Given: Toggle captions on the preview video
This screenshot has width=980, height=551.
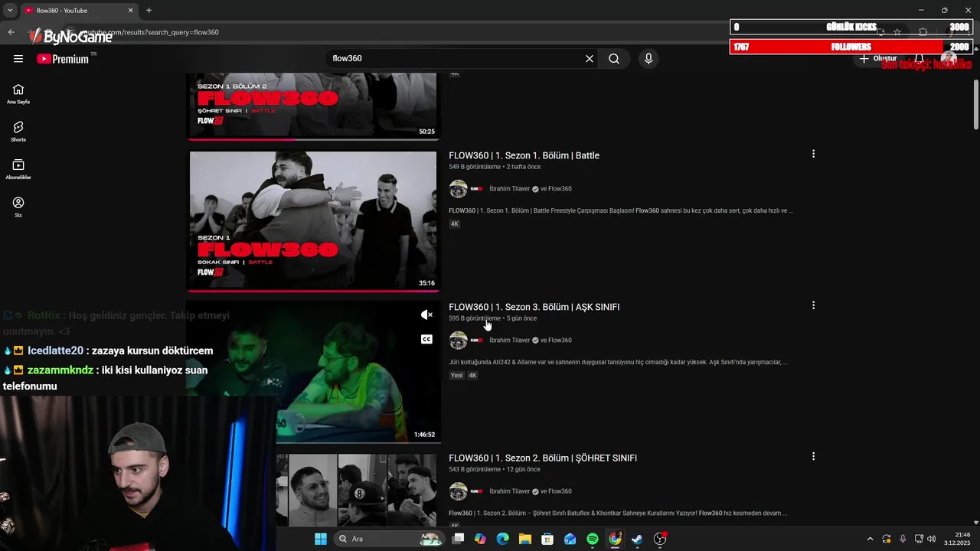Looking at the screenshot, I should click(x=426, y=339).
